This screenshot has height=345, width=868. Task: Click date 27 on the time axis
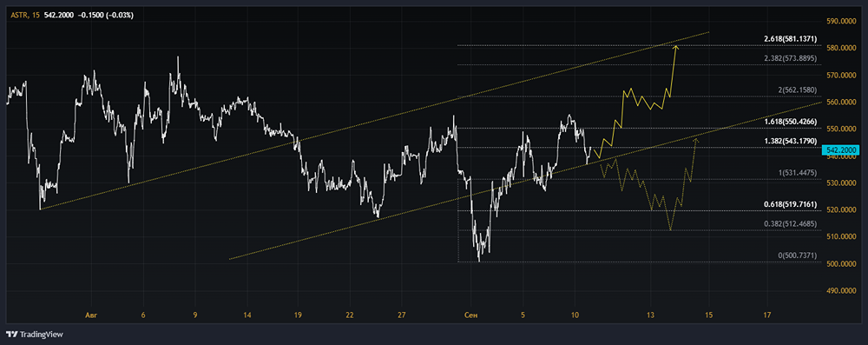(402, 315)
